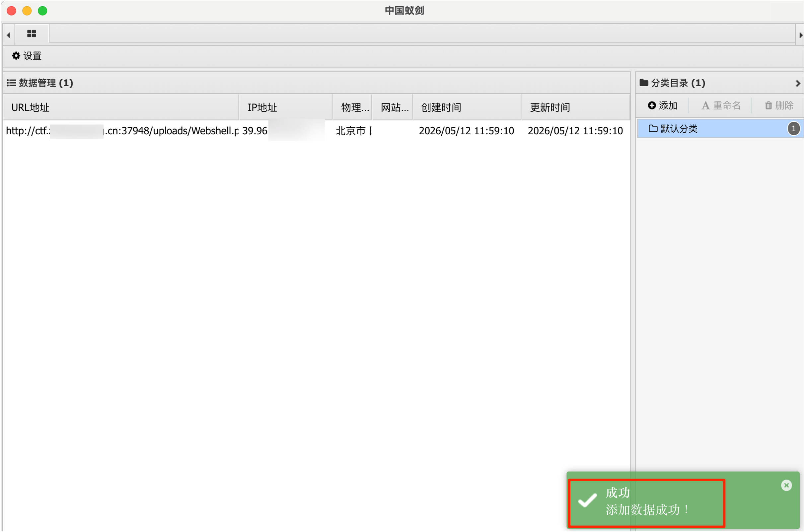This screenshot has width=805, height=532.
Task: Select the 默认分类 category
Action: point(720,129)
